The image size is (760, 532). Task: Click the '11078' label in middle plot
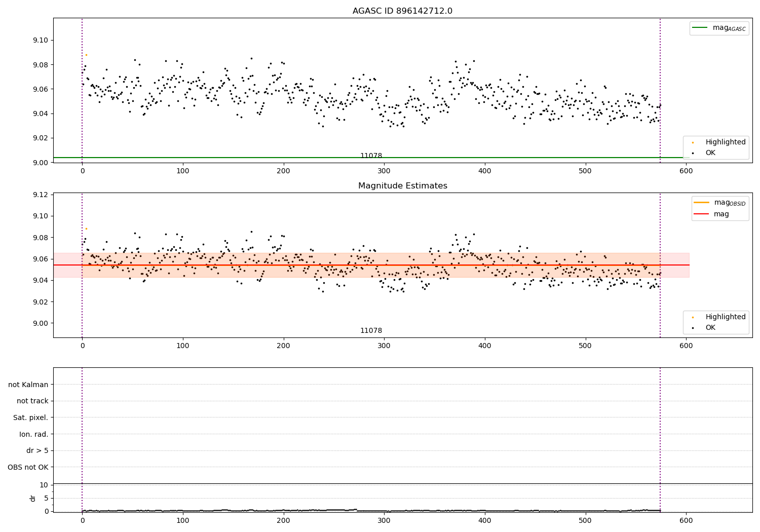tap(371, 330)
